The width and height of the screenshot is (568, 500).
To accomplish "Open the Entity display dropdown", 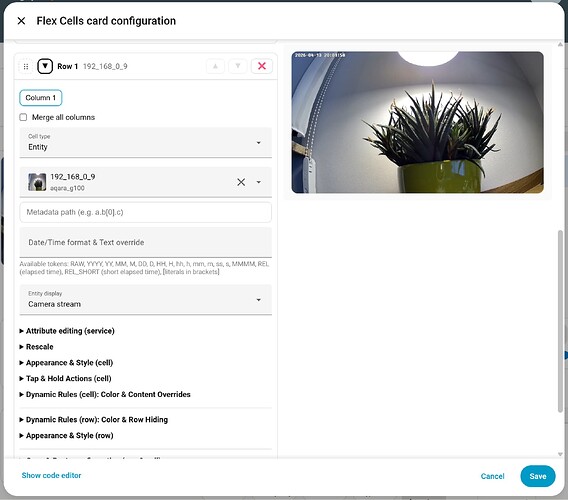I will [x=146, y=300].
